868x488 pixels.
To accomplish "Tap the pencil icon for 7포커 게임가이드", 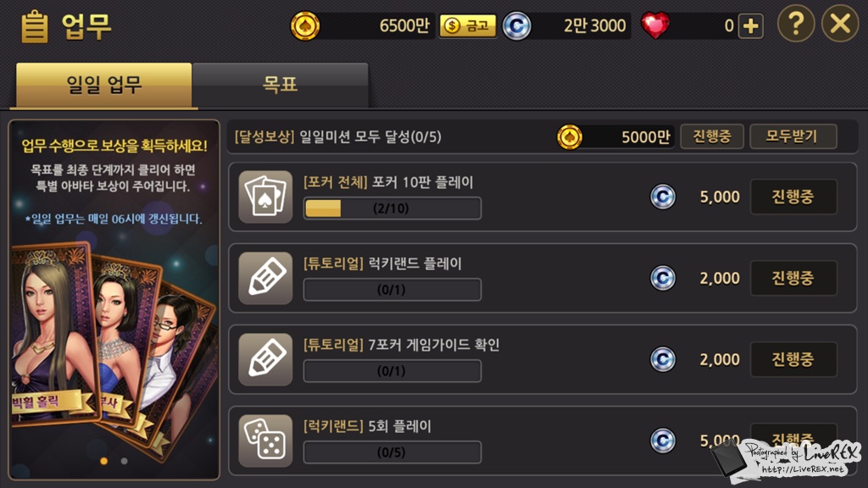I will pyautogui.click(x=265, y=359).
